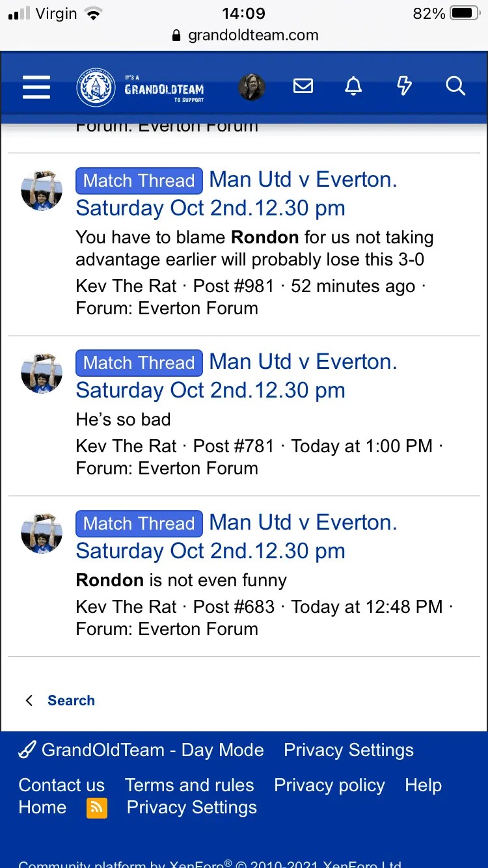The image size is (488, 868).
Task: Click the orange RSS feed icon
Action: 96,807
